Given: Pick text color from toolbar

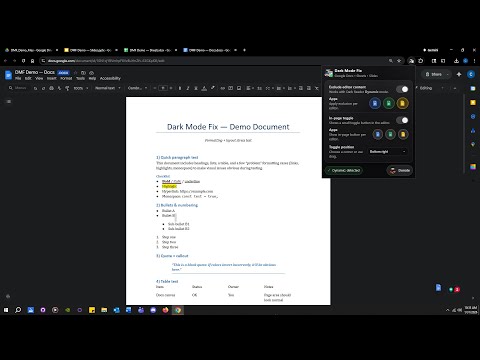Looking at the screenshot, I should [x=204, y=88].
